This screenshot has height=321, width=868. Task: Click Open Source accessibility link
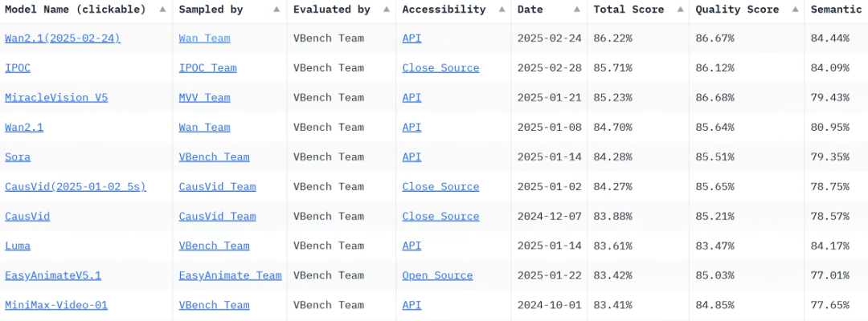[x=437, y=275]
